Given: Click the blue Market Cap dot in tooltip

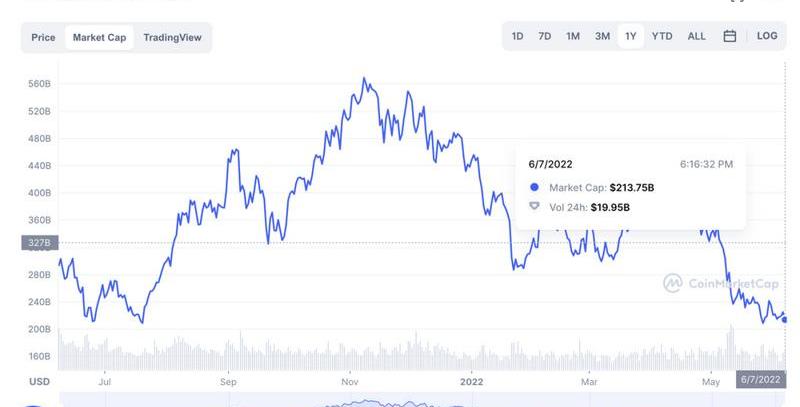Looking at the screenshot, I should click(534, 187).
